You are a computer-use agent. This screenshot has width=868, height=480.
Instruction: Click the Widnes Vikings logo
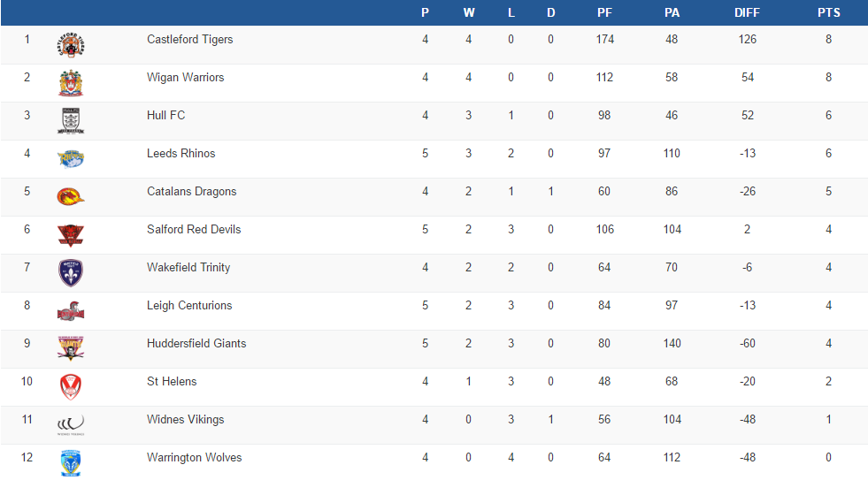pyautogui.click(x=71, y=425)
